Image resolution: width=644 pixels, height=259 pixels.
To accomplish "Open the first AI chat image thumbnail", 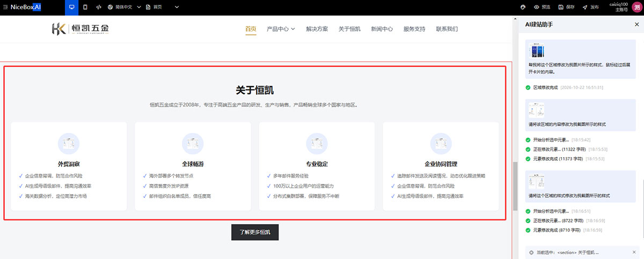I will tap(537, 51).
